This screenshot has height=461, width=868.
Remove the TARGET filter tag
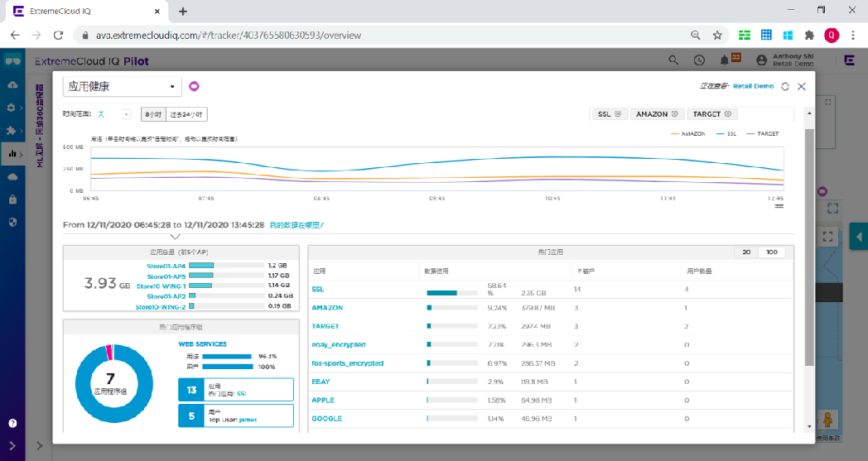coord(728,114)
